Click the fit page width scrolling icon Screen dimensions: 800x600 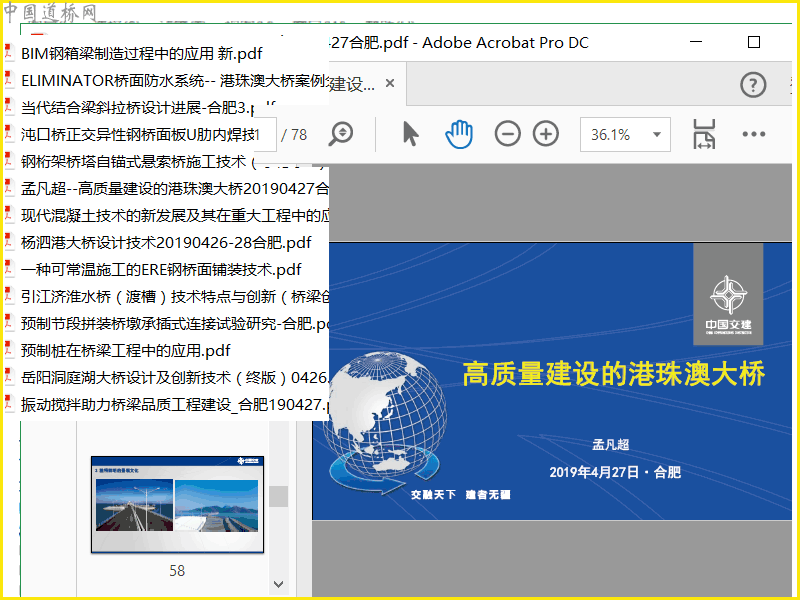tap(704, 134)
